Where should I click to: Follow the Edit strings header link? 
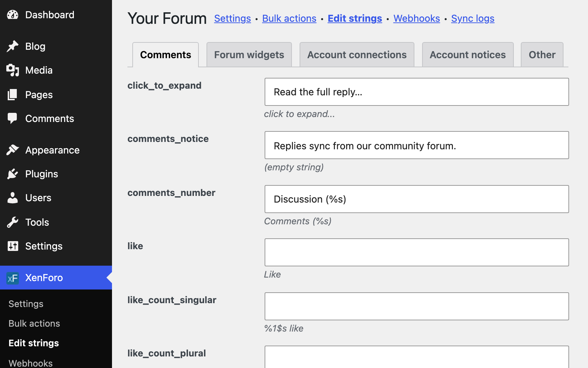(x=355, y=18)
